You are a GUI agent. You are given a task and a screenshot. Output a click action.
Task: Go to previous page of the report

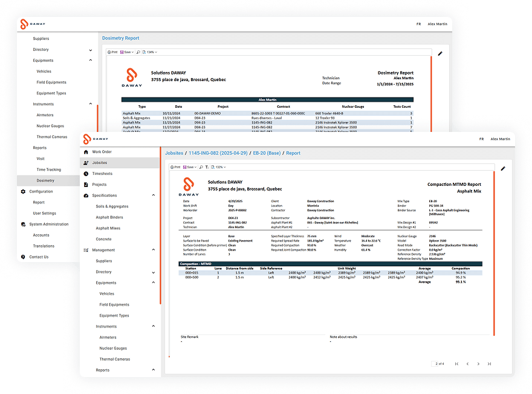pyautogui.click(x=466, y=364)
